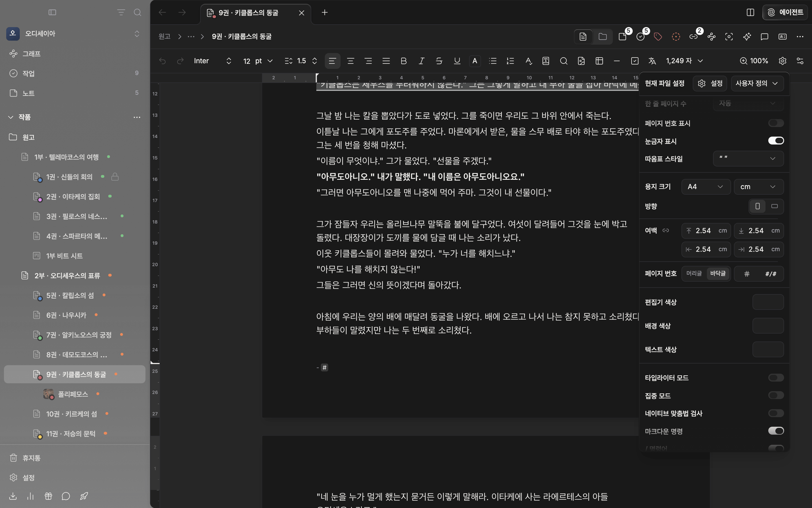Turn off 눈금자 표시 switch
This screenshot has height=508, width=812.
pyautogui.click(x=776, y=141)
